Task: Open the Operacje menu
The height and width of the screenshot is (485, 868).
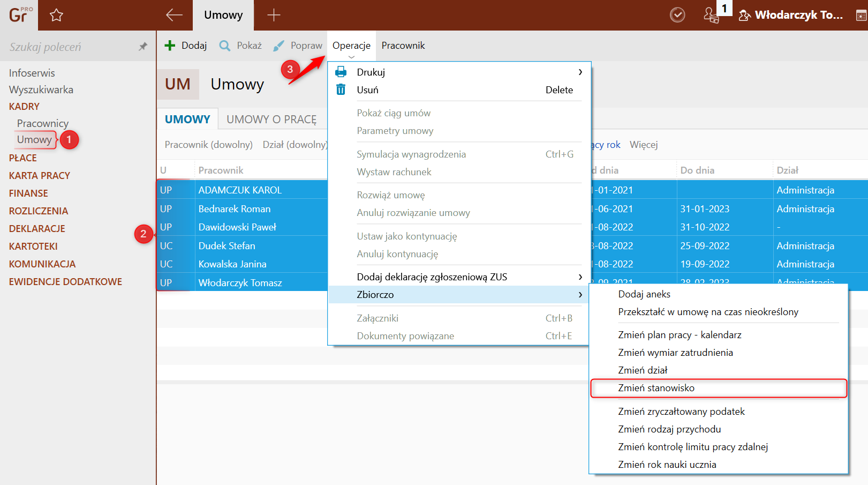Action: coord(351,46)
